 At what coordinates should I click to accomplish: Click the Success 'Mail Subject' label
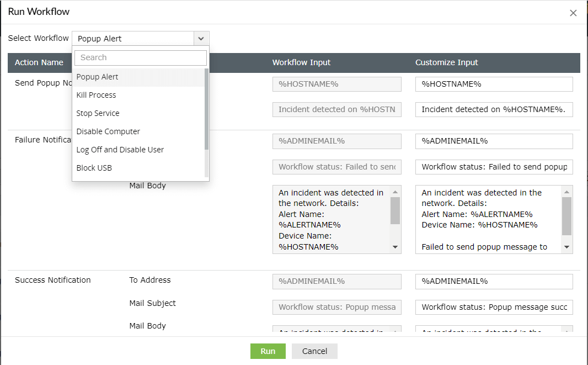152,303
